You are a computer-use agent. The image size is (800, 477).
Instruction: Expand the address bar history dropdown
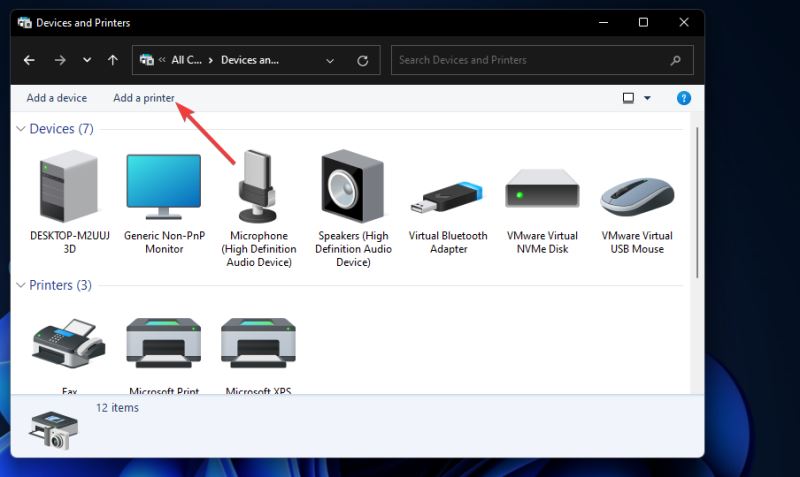point(331,60)
